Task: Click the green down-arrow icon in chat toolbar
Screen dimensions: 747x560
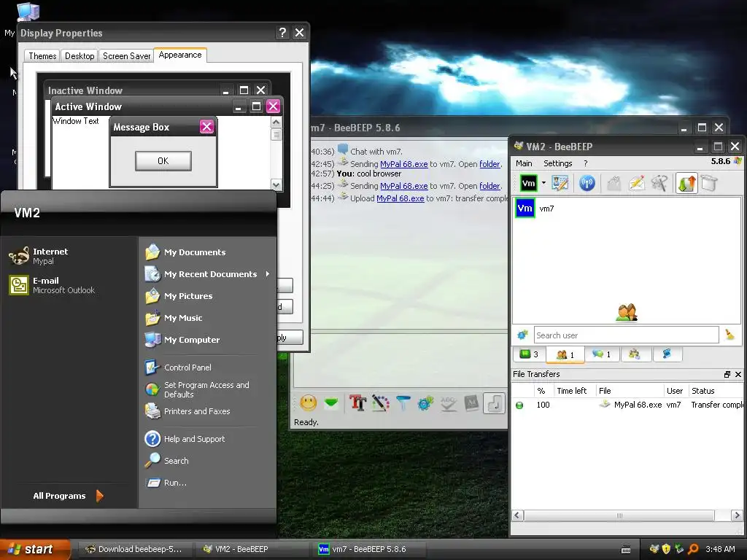Action: tap(331, 403)
